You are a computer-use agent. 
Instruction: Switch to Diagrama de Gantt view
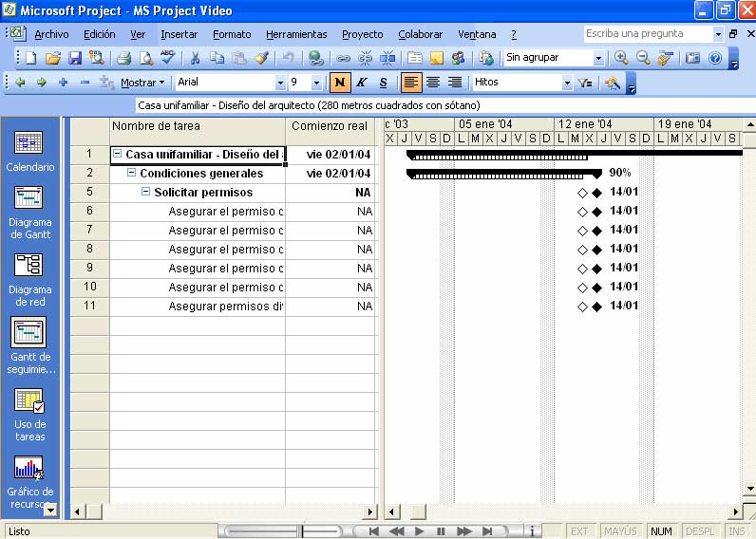pos(29,212)
